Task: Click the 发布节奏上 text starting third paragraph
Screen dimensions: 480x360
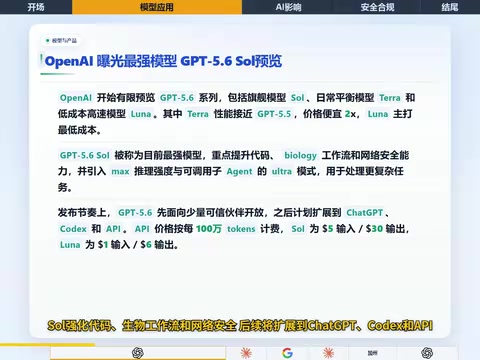Action: 82,213
